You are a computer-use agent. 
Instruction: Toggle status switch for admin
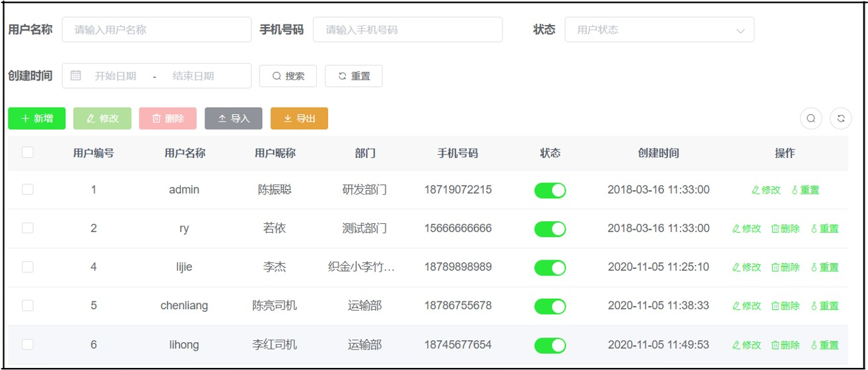coord(550,190)
